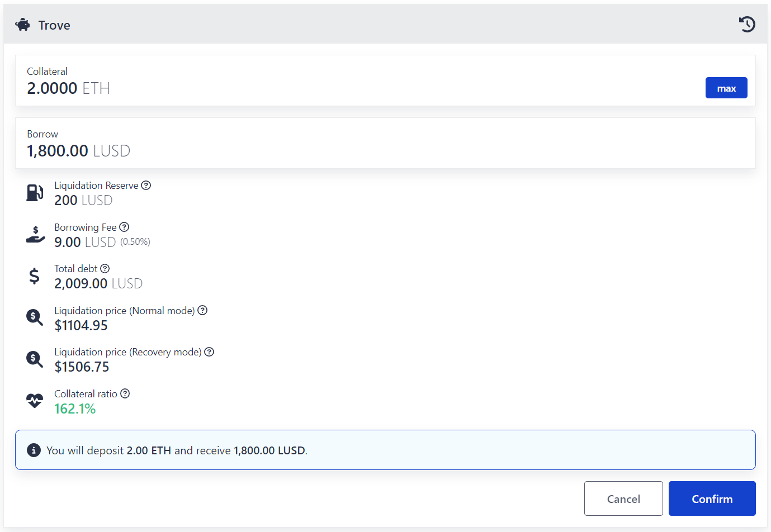Click the dollar sign Total debt icon

(x=34, y=276)
